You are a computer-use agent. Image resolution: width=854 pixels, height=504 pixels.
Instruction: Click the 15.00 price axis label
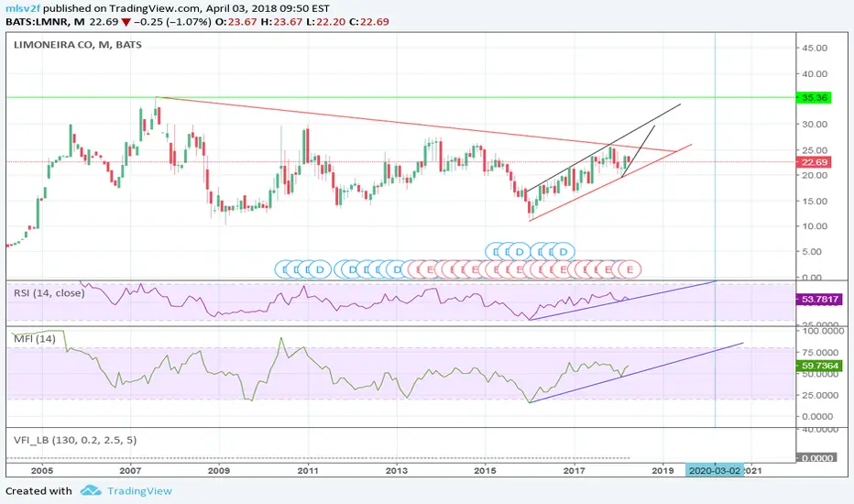815,201
